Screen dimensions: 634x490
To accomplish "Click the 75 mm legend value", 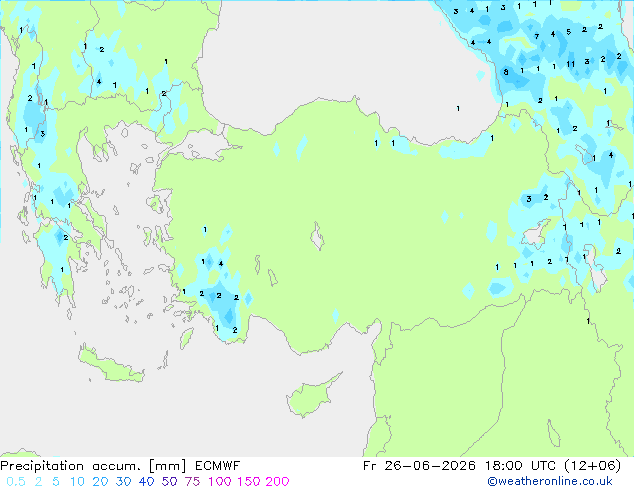I will tap(192, 482).
